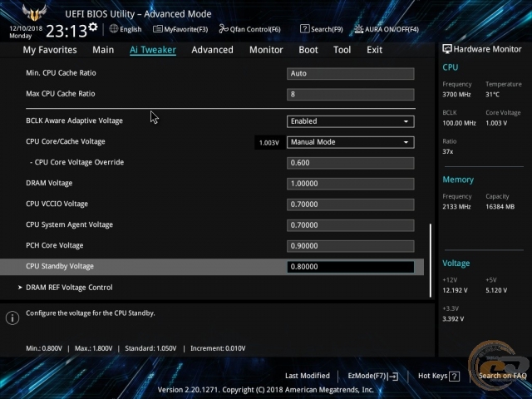The width and height of the screenshot is (532, 399).
Task: Click the settings gear next to the clock
Action: tap(93, 27)
